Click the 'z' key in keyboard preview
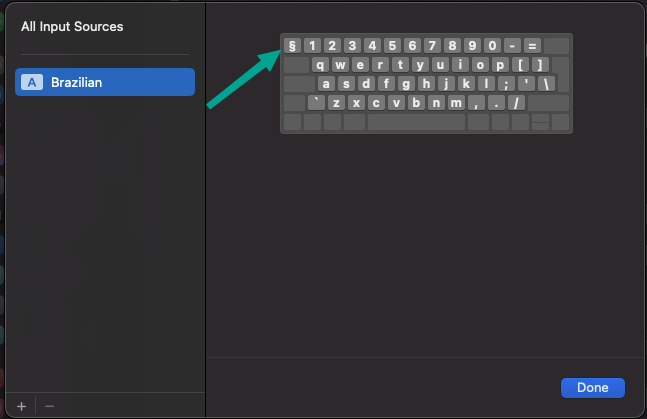This screenshot has height=419, width=647. point(337,102)
